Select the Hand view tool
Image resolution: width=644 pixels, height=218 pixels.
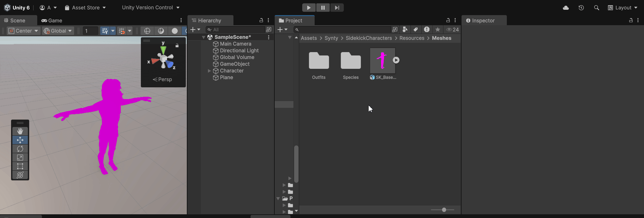[20, 131]
